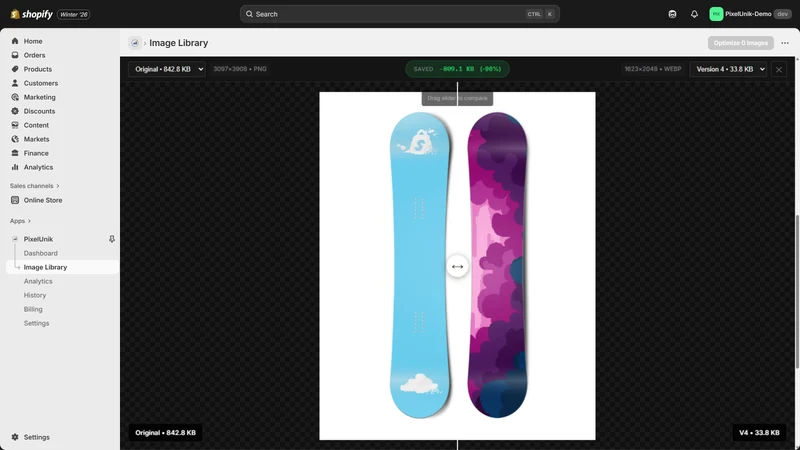800x450 pixels.
Task: Expand the Sales channels section
Action: click(34, 186)
